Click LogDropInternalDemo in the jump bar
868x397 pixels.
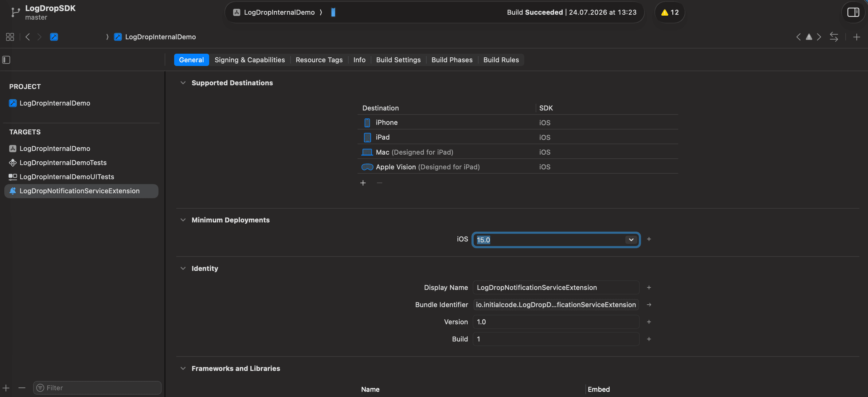click(x=160, y=37)
